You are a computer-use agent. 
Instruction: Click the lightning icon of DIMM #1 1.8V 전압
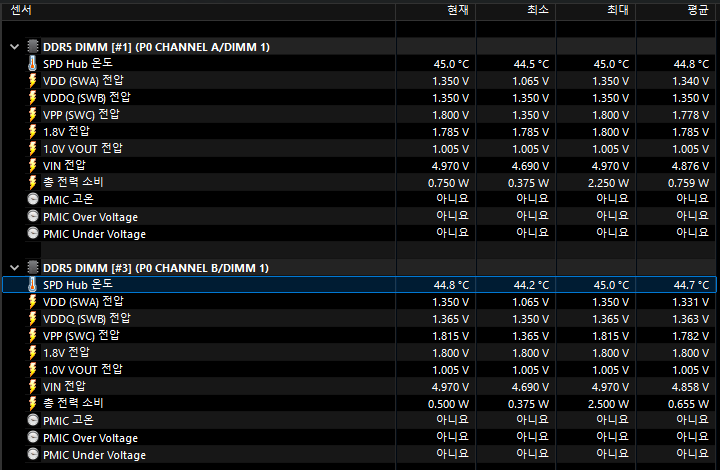pos(33,131)
